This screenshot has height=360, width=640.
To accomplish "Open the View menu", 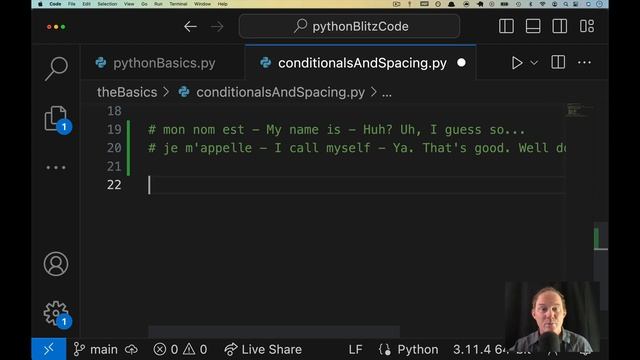I will coord(129,4).
